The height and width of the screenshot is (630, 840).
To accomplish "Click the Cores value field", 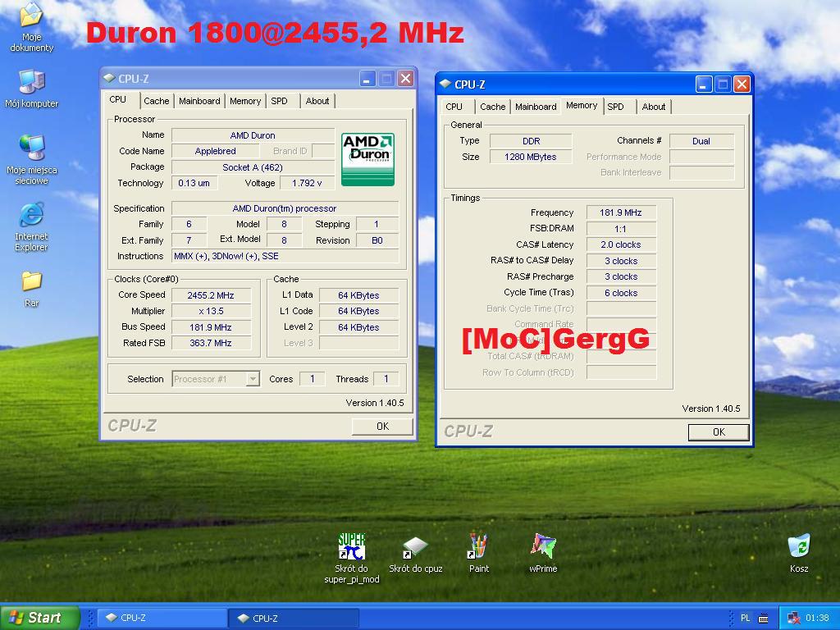I will (312, 379).
